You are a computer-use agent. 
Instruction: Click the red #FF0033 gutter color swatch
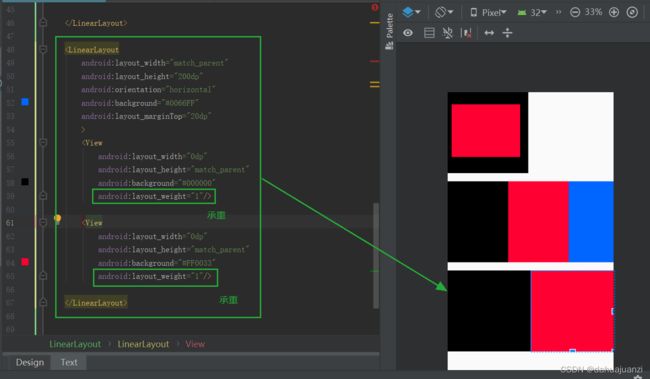point(25,262)
